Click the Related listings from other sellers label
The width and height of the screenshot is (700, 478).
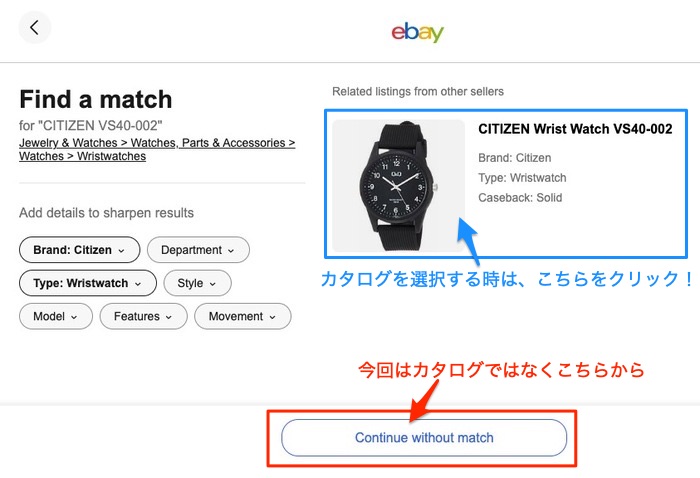(418, 91)
